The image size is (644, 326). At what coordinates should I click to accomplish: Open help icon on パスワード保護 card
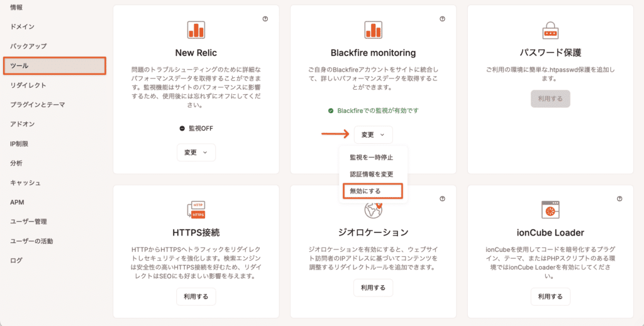(x=619, y=19)
